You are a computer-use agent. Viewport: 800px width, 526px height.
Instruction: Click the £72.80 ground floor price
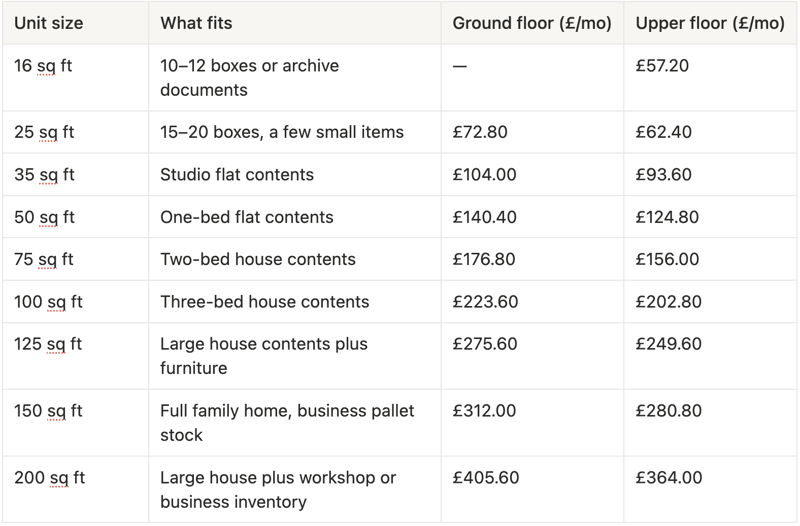pos(480,132)
